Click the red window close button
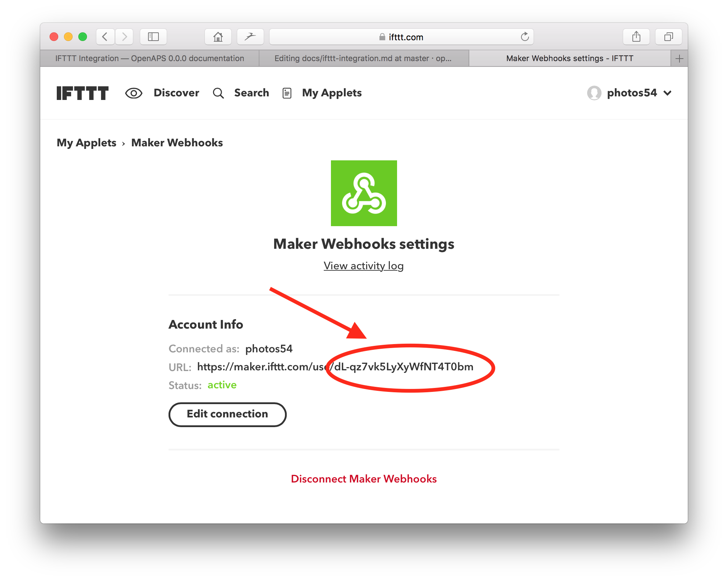The height and width of the screenshot is (581, 728). (54, 37)
